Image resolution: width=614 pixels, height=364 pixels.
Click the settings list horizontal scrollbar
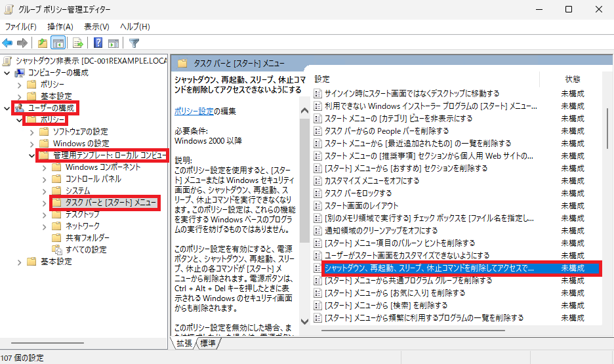pyautogui.click(x=413, y=331)
